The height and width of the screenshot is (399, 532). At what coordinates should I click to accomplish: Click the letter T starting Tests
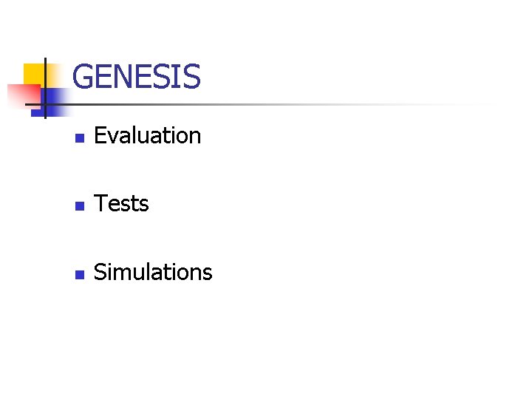tap(100, 204)
